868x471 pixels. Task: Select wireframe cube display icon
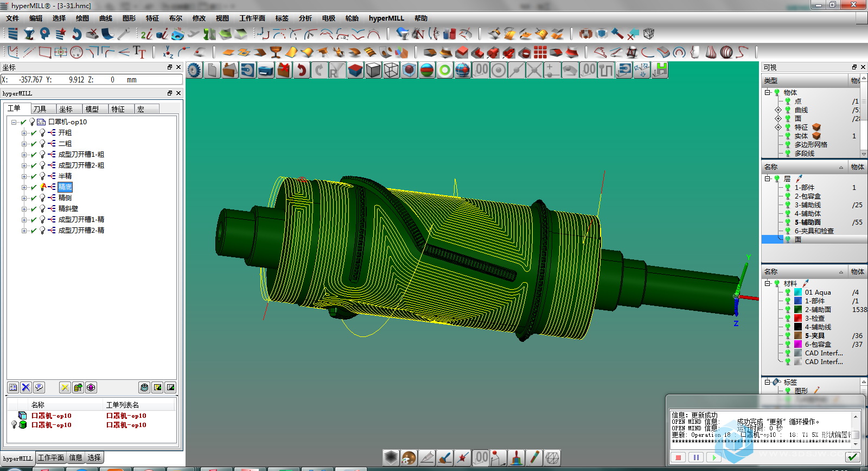391,71
